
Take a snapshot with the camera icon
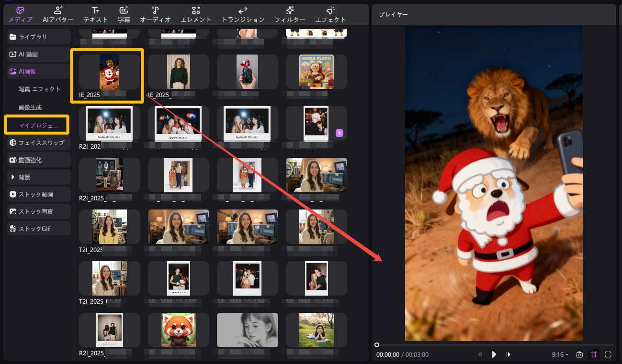(x=579, y=354)
